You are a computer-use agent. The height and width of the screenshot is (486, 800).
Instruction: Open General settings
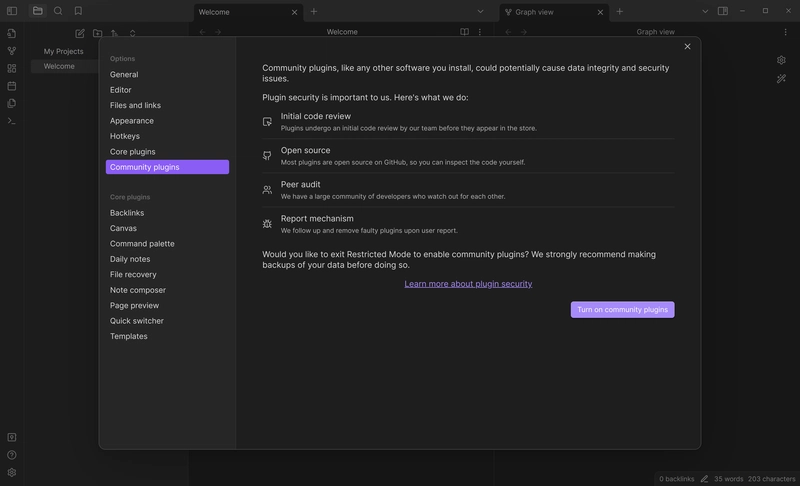[x=167, y=74]
